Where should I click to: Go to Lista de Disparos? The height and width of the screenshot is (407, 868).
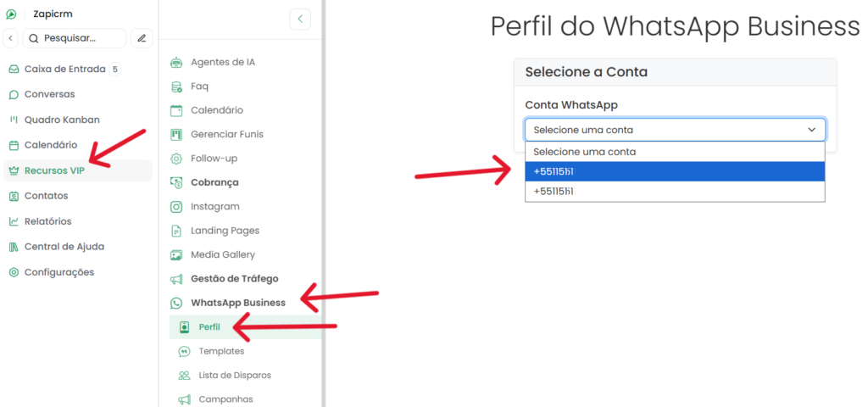pyautogui.click(x=235, y=375)
